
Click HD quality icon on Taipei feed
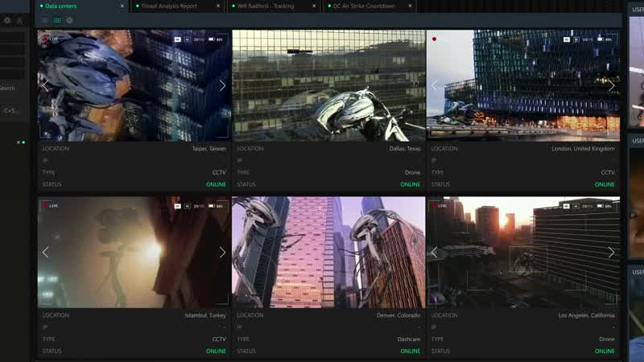point(177,39)
